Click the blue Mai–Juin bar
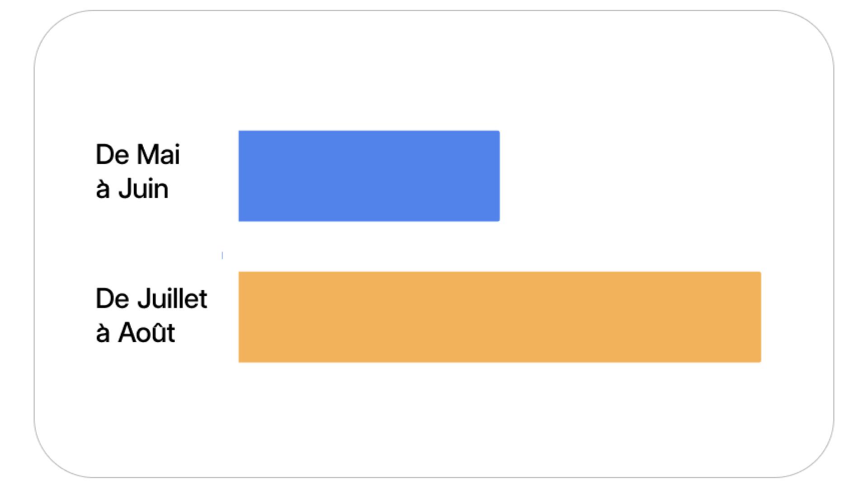Viewport: 868px width, 488px height. click(x=369, y=176)
